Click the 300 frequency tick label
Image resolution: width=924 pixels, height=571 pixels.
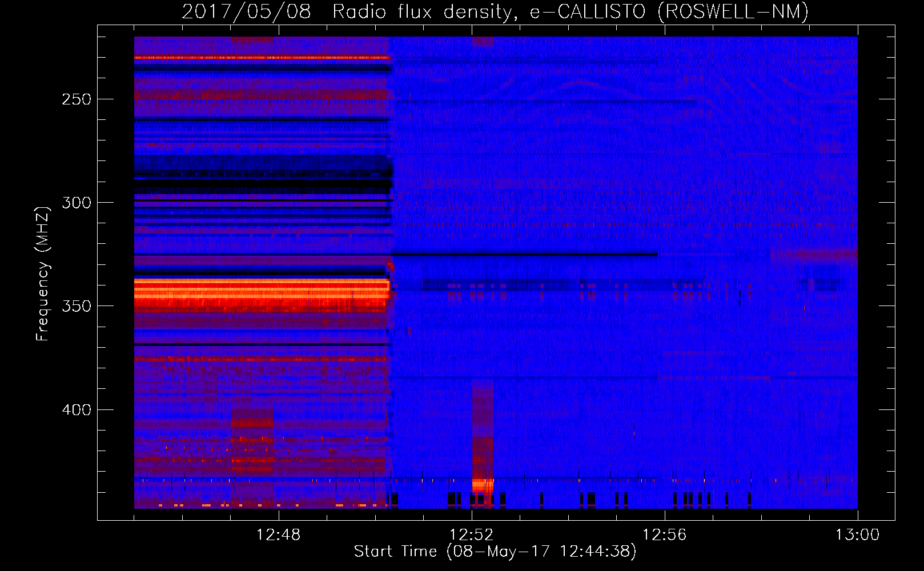coord(77,203)
